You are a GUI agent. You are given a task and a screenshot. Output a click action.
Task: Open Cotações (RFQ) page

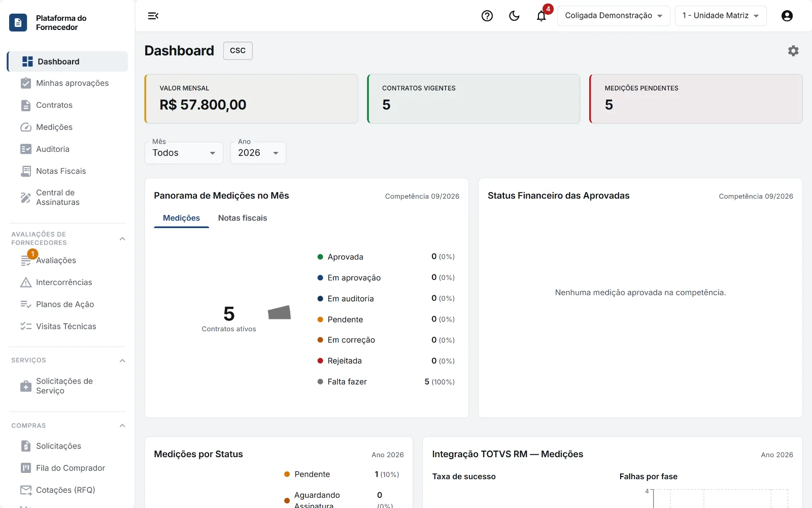[67, 490]
